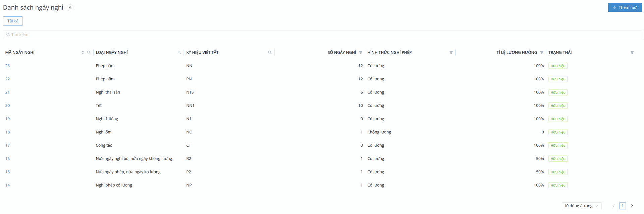Click the sort arrows on Mã ngày nghỉ column
This screenshot has width=644, height=214.
(83, 53)
